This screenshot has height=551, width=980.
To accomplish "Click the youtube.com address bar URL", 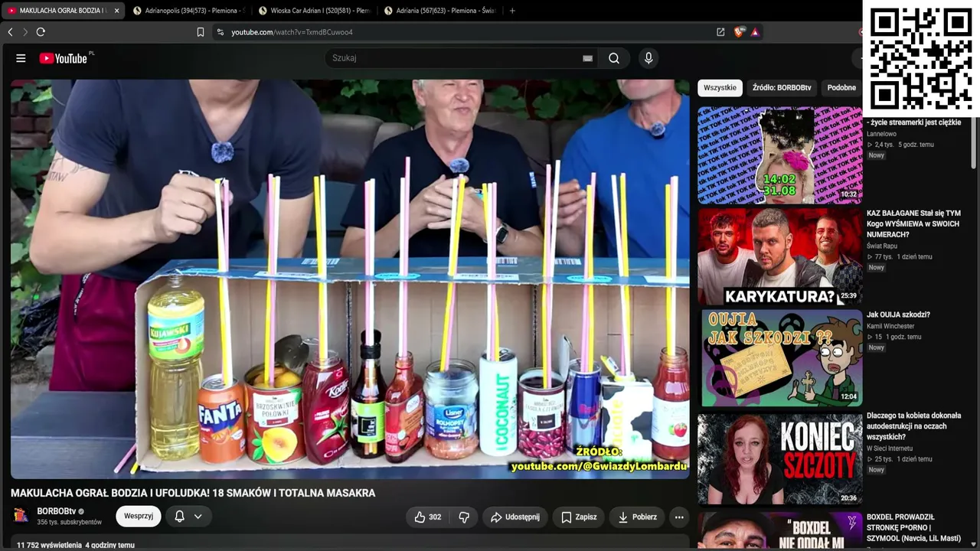I will 292,32.
